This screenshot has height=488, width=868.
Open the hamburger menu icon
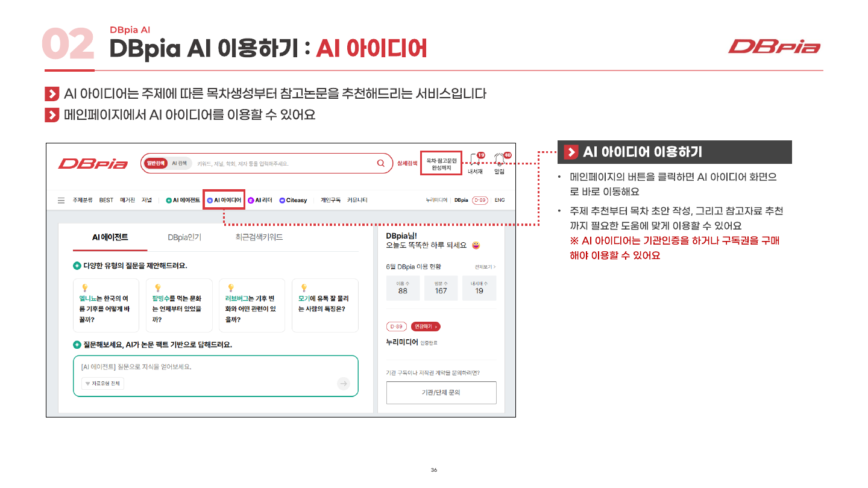pyautogui.click(x=61, y=200)
